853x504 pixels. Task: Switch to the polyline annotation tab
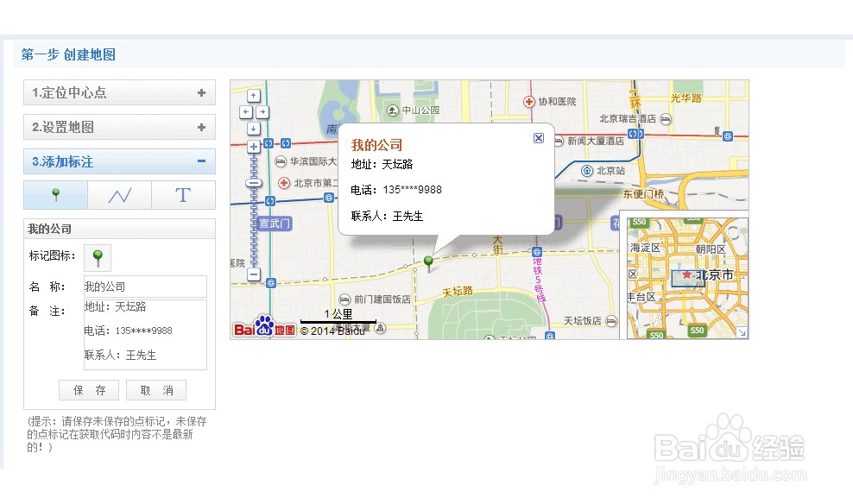(x=119, y=194)
